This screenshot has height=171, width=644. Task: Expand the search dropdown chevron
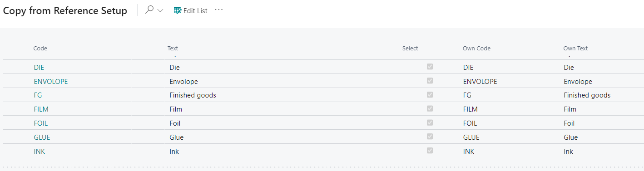(160, 11)
